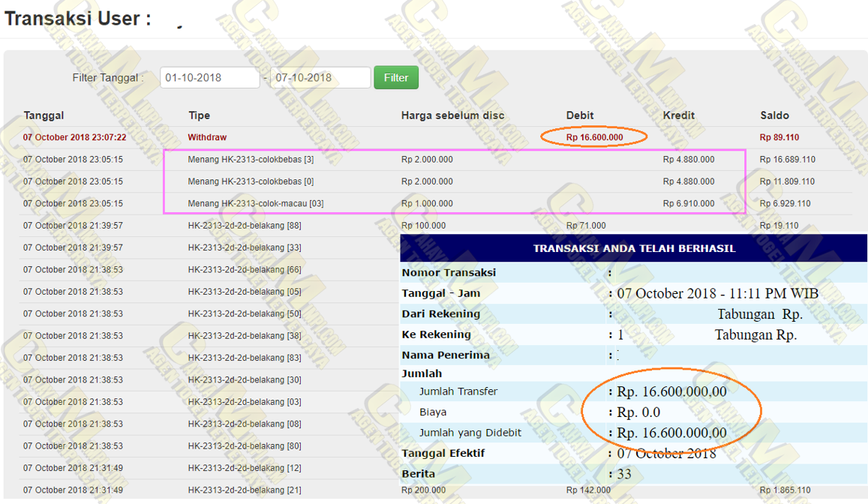Click the Saldo column header

point(774,115)
